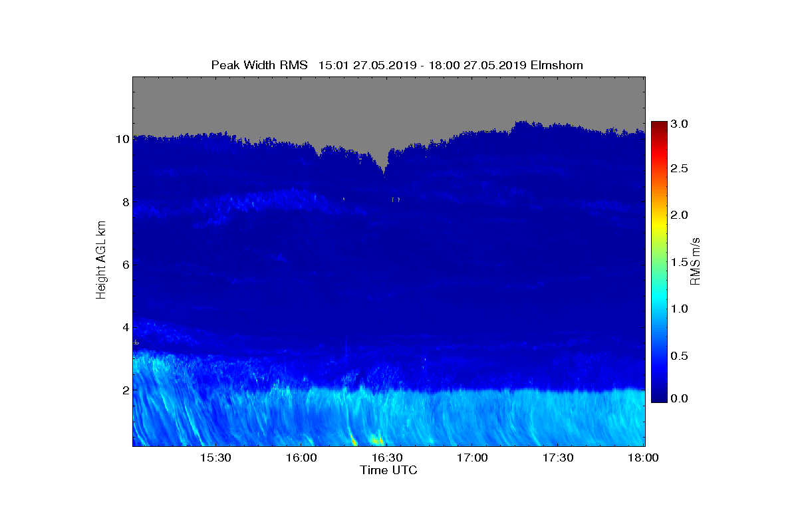Click the height tick label 6
This screenshot has width=798, height=532.
(125, 265)
